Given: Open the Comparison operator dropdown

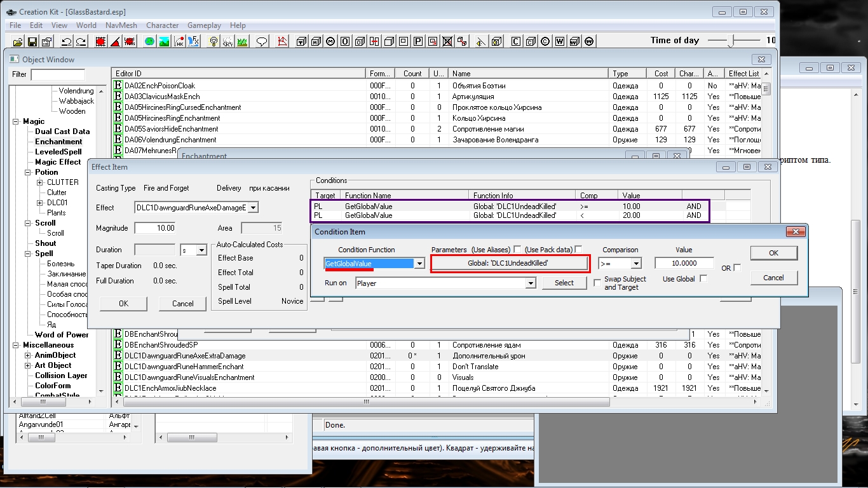Looking at the screenshot, I should 636,264.
